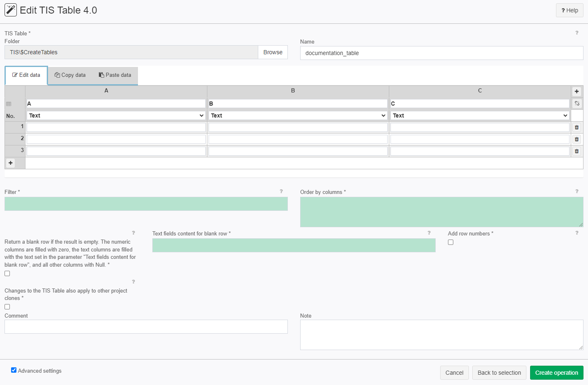Click Create operation
The image size is (588, 385).
coord(556,373)
